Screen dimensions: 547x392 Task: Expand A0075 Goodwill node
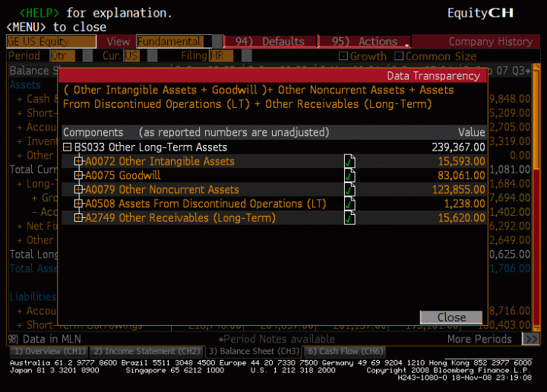[78, 175]
